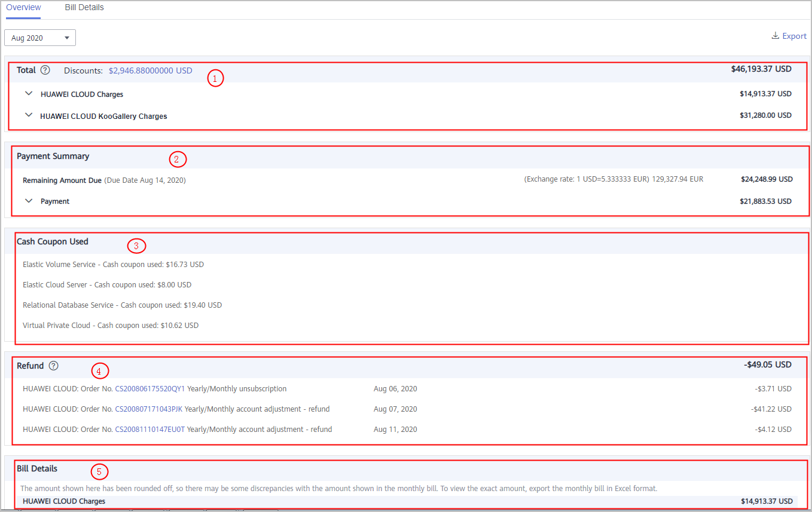Click the rounding discrepancy note in Bill Details
812x512 pixels.
pos(339,489)
